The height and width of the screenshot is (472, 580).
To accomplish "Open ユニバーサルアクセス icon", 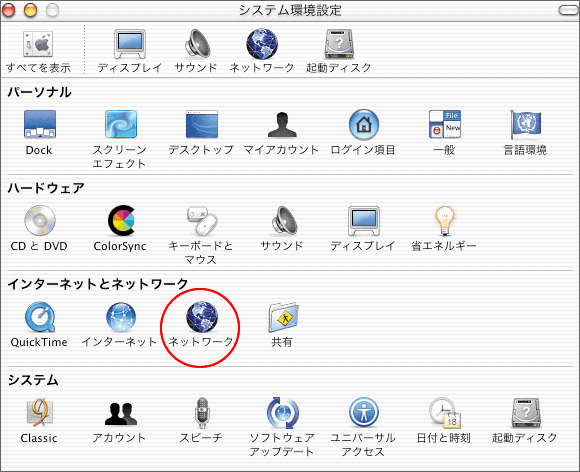I will coord(364,413).
